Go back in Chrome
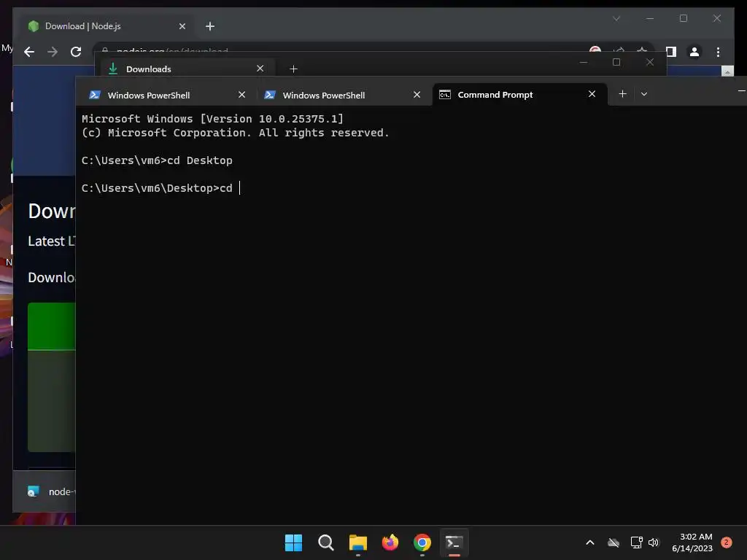This screenshot has height=560, width=747. point(29,52)
